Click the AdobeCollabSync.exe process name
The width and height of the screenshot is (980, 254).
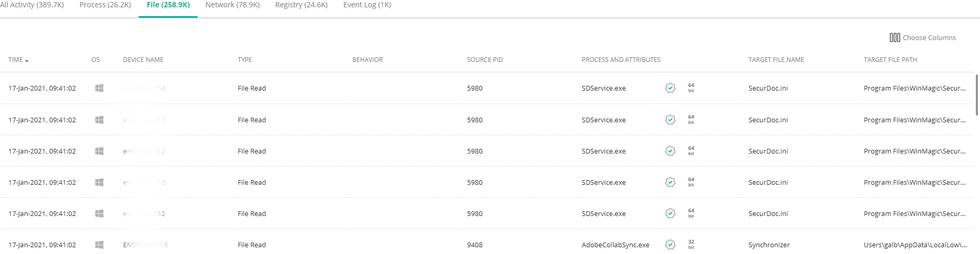pos(615,245)
